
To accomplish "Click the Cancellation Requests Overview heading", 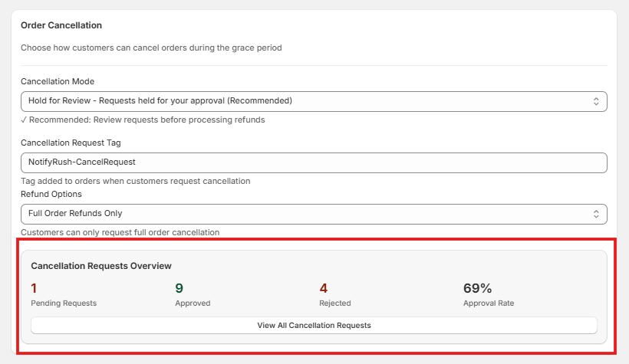I will tap(101, 266).
